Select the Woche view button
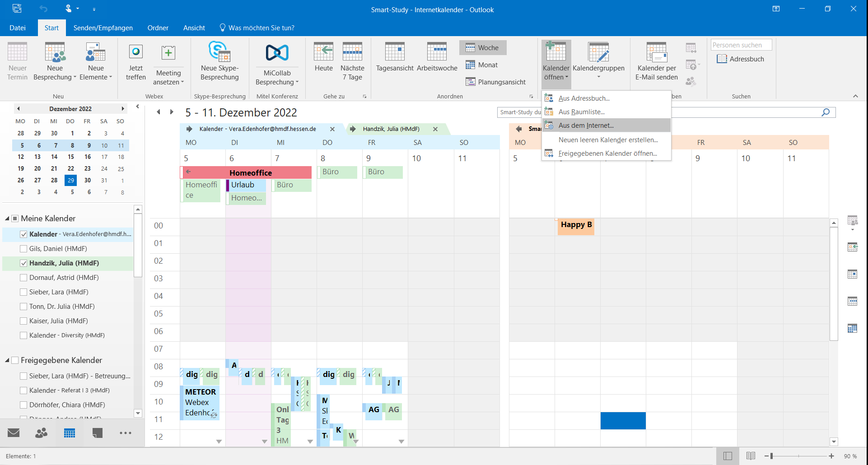Viewport: 868px width, 465px height. [483, 48]
